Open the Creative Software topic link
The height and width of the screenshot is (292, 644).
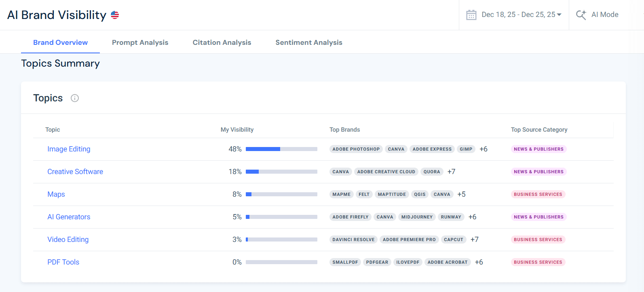(75, 172)
